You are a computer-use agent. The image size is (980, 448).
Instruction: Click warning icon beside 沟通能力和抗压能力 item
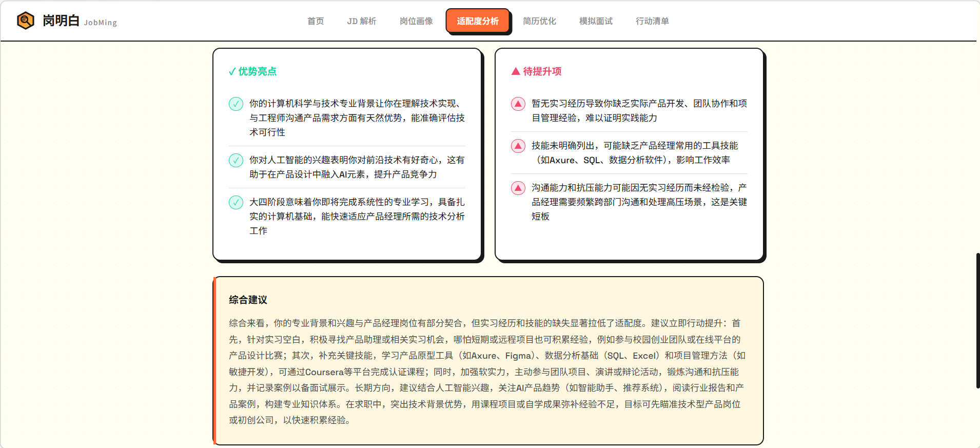click(518, 188)
